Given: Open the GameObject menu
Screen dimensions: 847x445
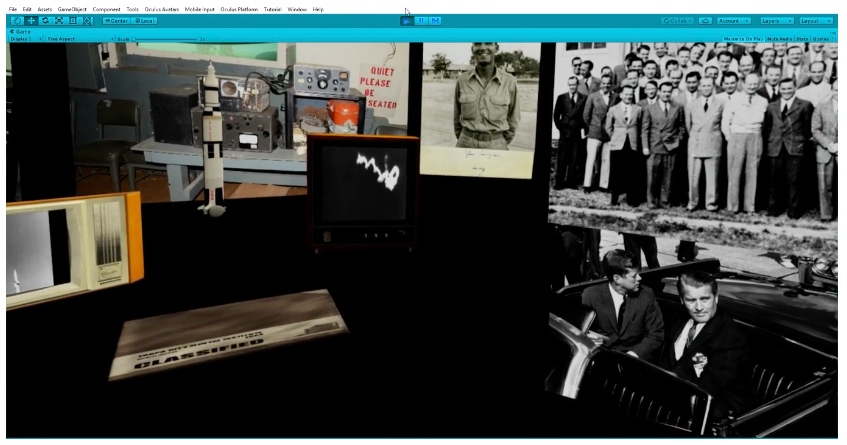Looking at the screenshot, I should tap(72, 9).
